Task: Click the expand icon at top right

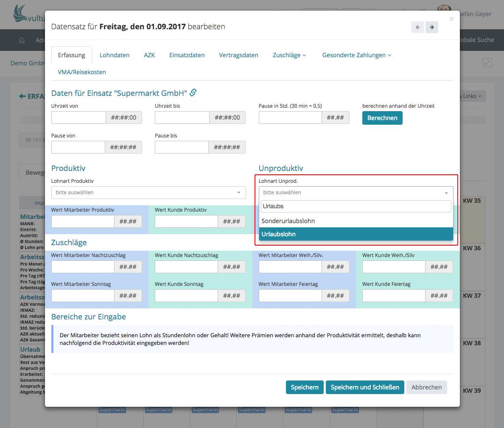Action: coord(487,63)
